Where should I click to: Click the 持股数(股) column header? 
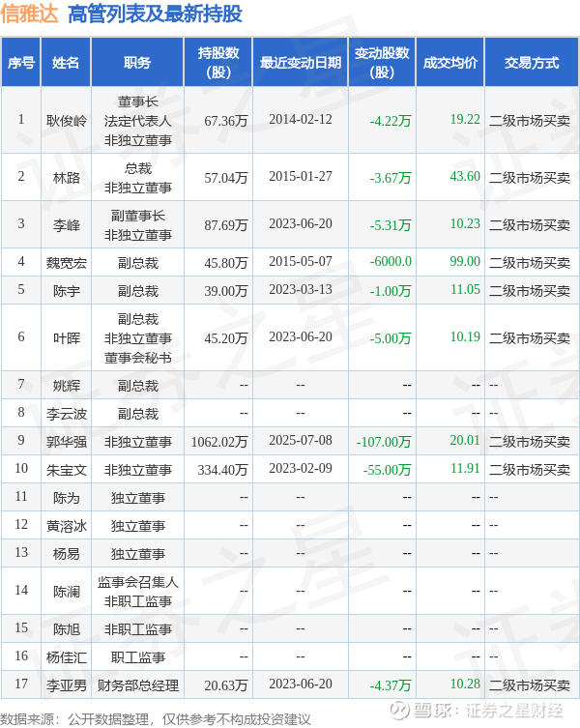click(x=218, y=63)
